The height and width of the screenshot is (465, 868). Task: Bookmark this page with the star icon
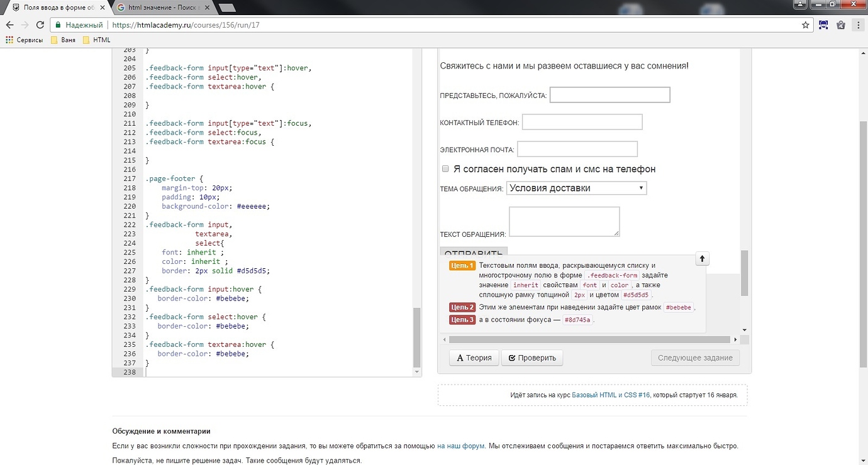click(806, 25)
